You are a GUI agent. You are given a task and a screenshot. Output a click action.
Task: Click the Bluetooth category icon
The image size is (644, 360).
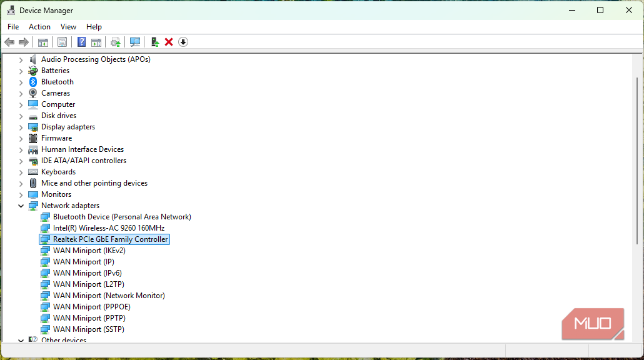pyautogui.click(x=33, y=82)
